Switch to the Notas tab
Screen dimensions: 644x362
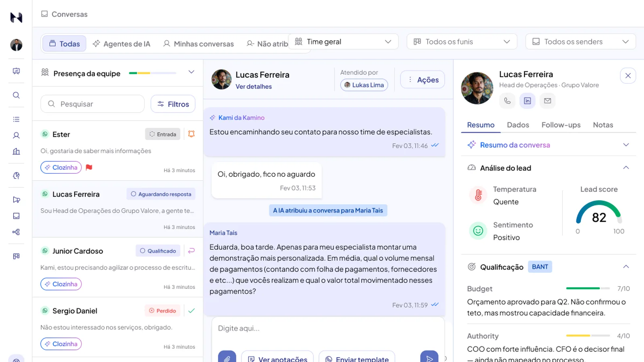pyautogui.click(x=603, y=125)
